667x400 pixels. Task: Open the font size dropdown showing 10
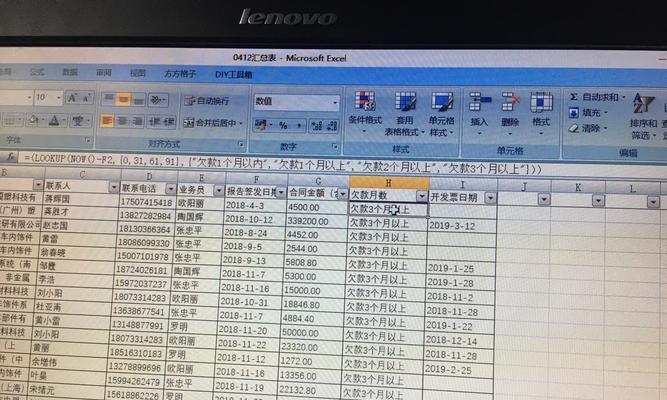tap(59, 98)
